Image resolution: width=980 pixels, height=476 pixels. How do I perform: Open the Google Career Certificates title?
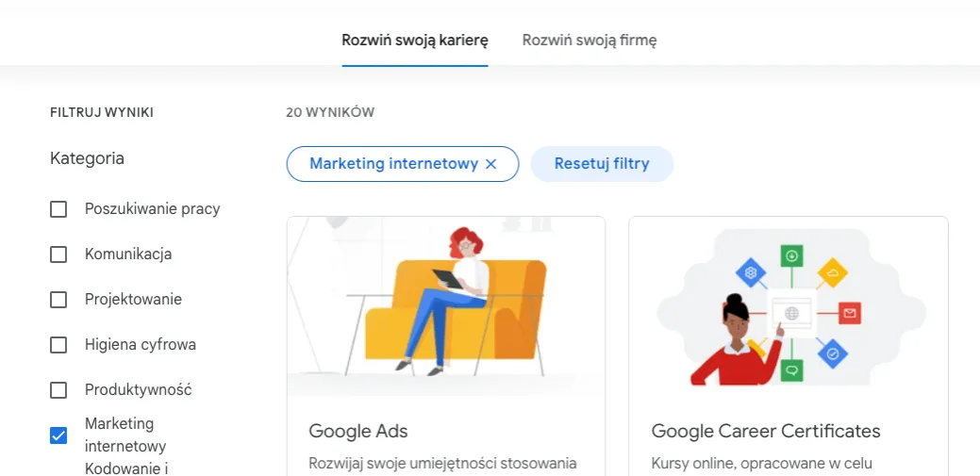766,431
